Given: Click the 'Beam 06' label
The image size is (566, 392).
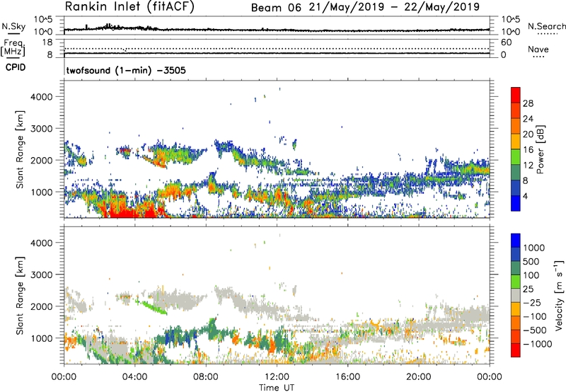Looking at the screenshot, I should [x=276, y=8].
